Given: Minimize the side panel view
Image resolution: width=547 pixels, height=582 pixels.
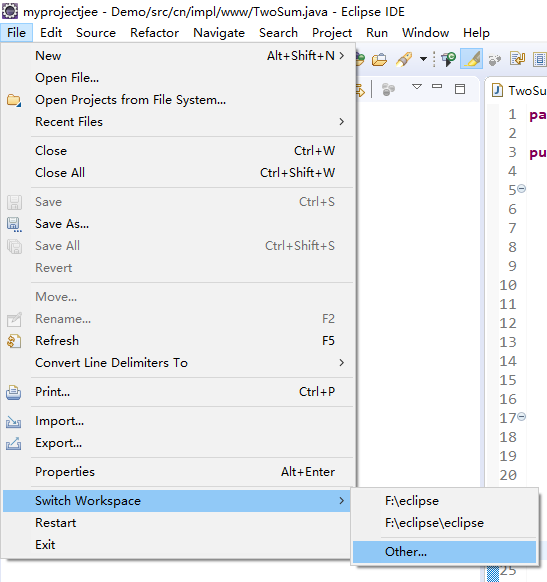Looking at the screenshot, I should [437, 86].
